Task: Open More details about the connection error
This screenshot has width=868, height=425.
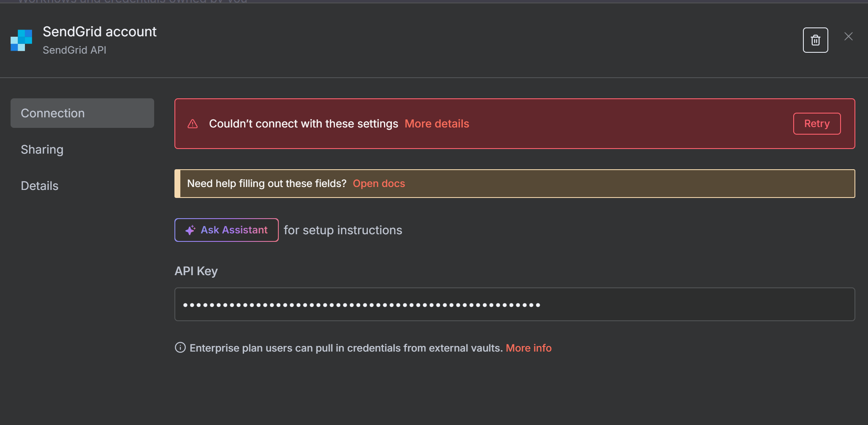Action: coord(437,124)
